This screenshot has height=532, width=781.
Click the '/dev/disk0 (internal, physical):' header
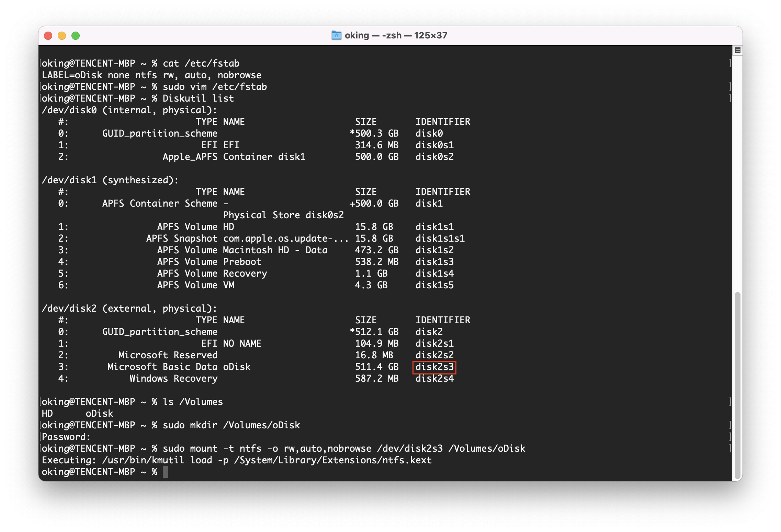click(x=129, y=110)
